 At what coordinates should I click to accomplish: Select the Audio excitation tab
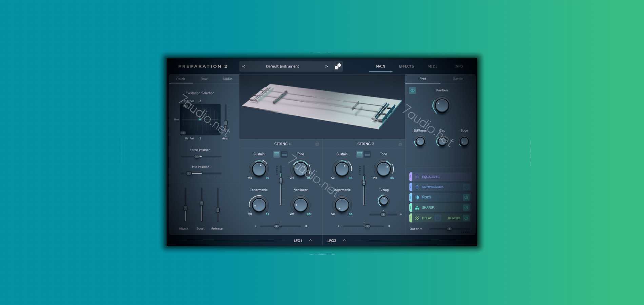(x=227, y=79)
